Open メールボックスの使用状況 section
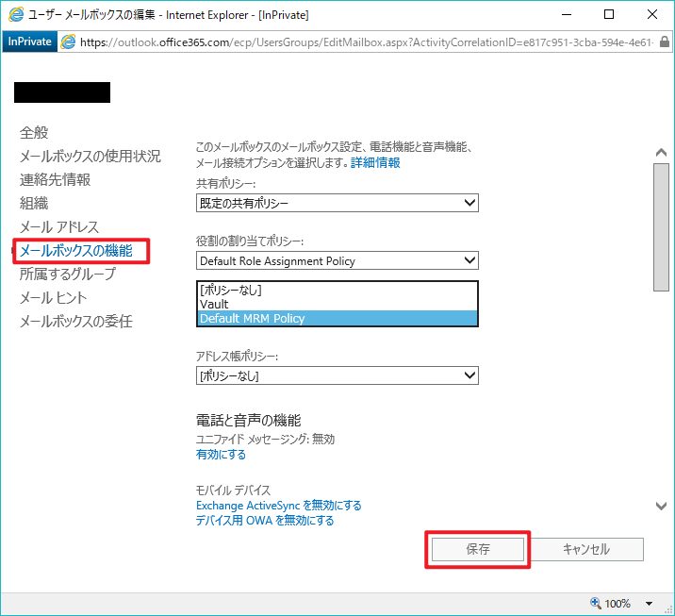Viewport: 675px width, 616px height. coord(91,156)
